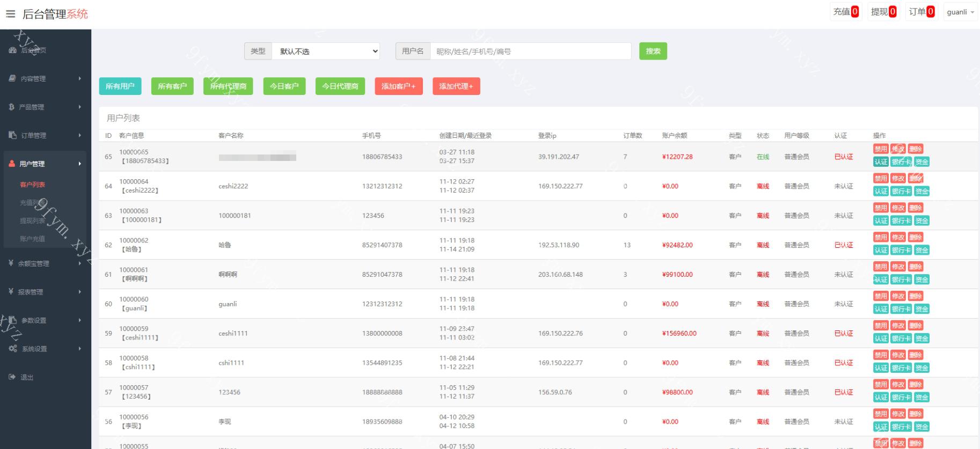Click 添加客户+ button
The width and height of the screenshot is (980, 449).
(399, 86)
